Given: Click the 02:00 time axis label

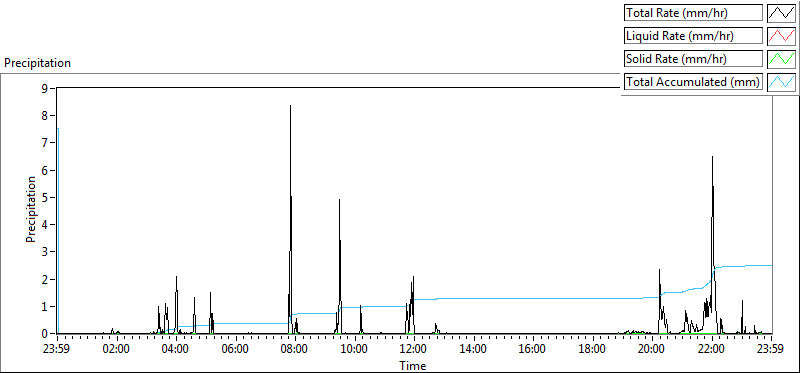Looking at the screenshot, I should [117, 350].
